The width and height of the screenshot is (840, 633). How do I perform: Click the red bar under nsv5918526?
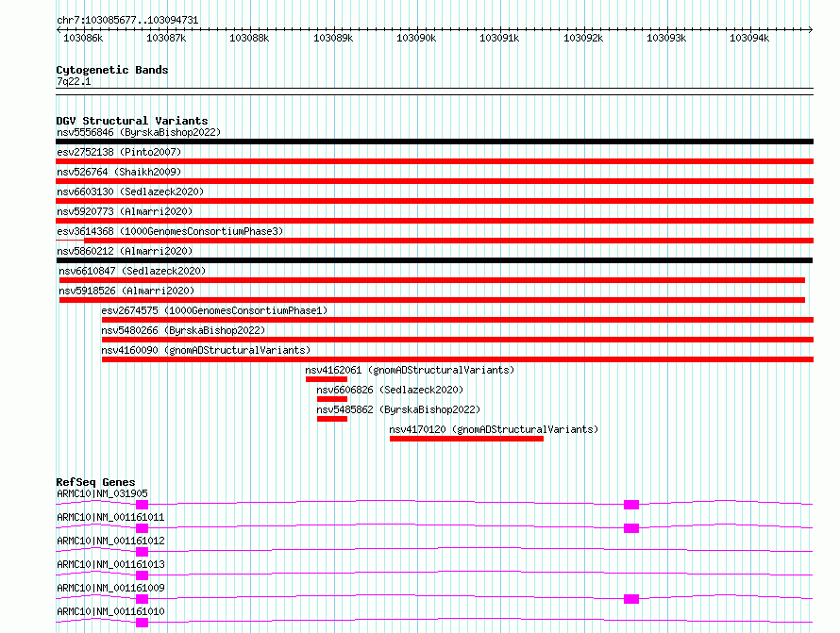coord(432,300)
